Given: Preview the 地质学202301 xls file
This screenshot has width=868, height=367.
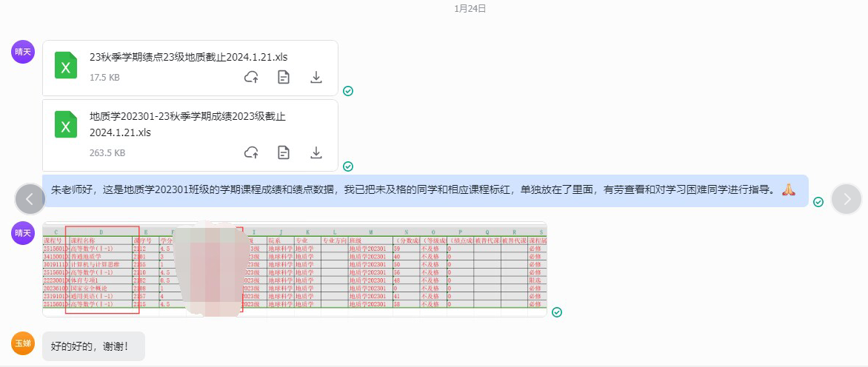Looking at the screenshot, I should (283, 152).
